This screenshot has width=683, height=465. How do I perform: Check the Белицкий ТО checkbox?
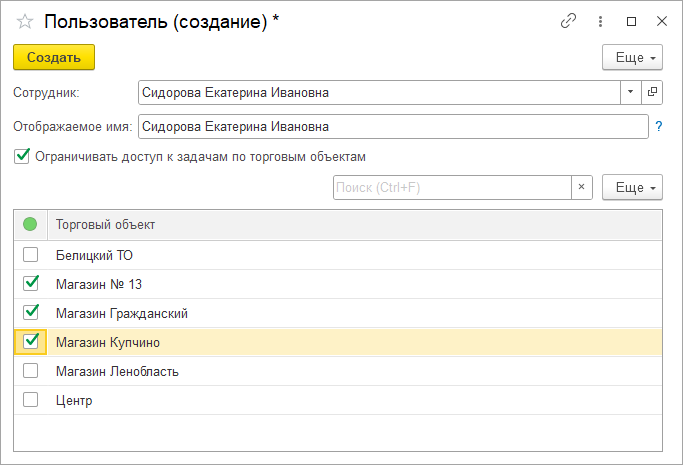(x=30, y=255)
